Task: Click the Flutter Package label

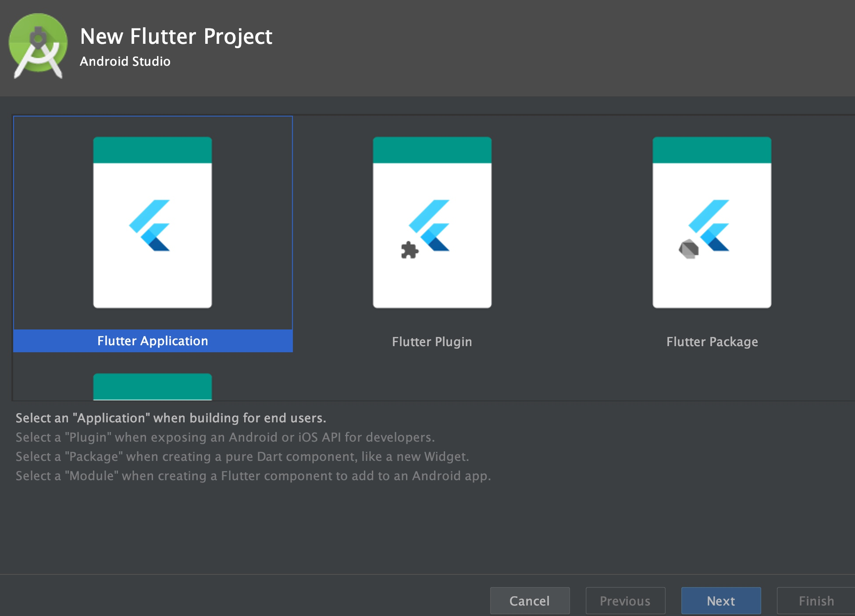Action: (x=712, y=342)
